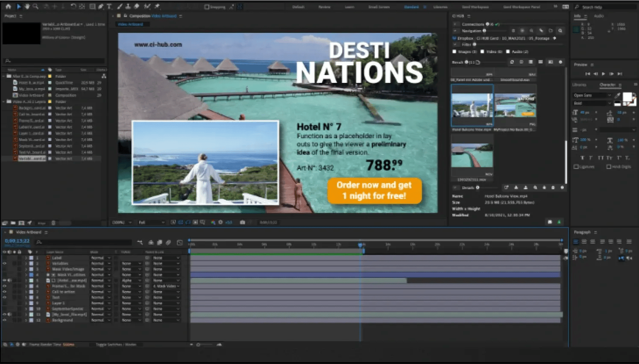Select the Clone Stamp tool
This screenshot has height=364, width=639.
pyautogui.click(x=128, y=6)
